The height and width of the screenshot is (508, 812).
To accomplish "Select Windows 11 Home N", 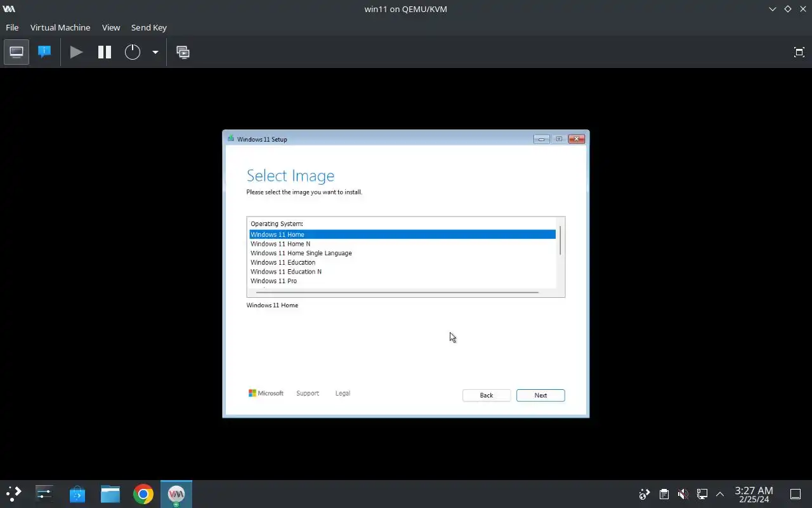I will 402,244.
